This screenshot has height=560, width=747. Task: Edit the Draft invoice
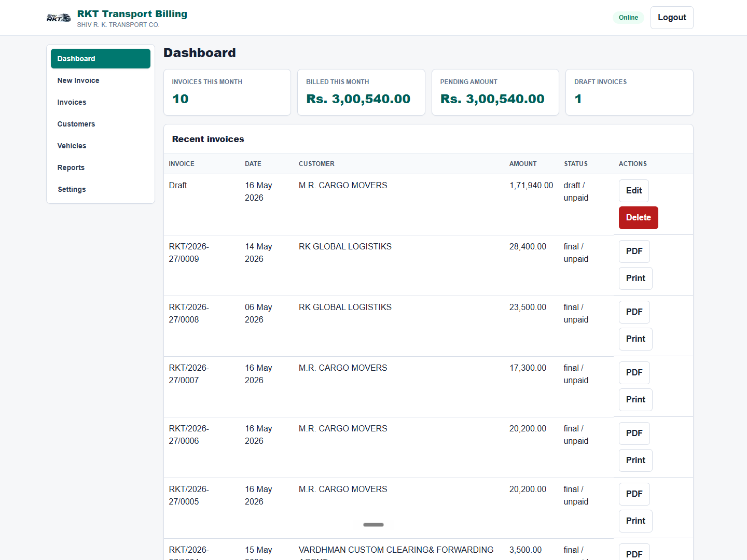pyautogui.click(x=634, y=190)
